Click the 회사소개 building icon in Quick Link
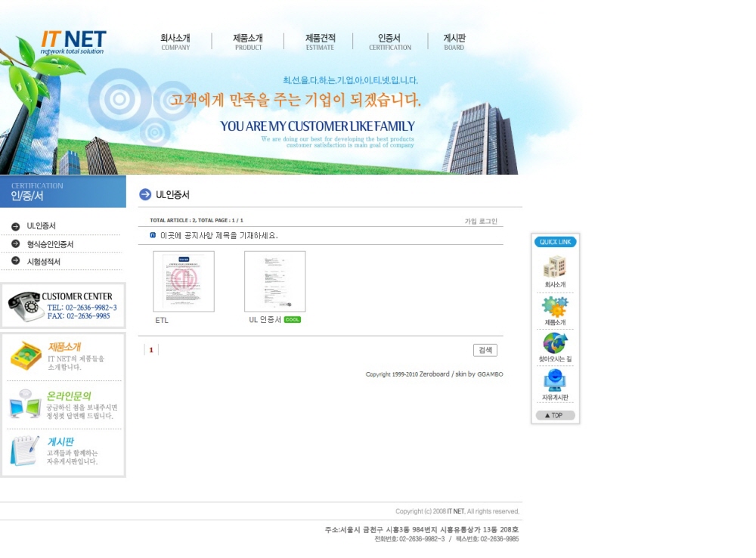 click(x=555, y=268)
